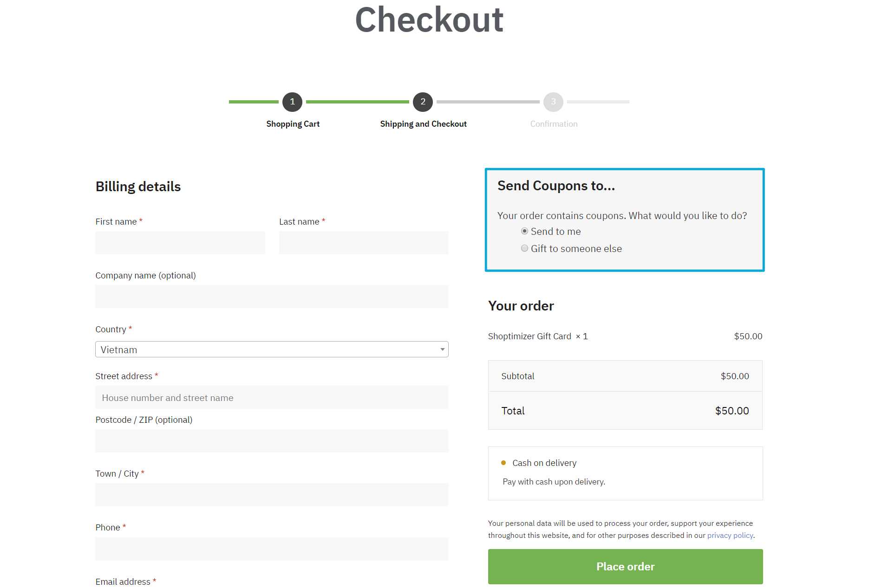Select the Shipping and Checkout step label

click(x=423, y=124)
